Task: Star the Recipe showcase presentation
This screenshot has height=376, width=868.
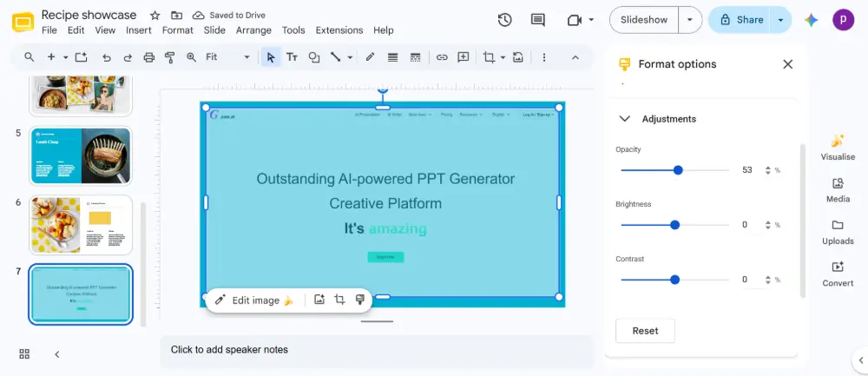Action: [155, 16]
